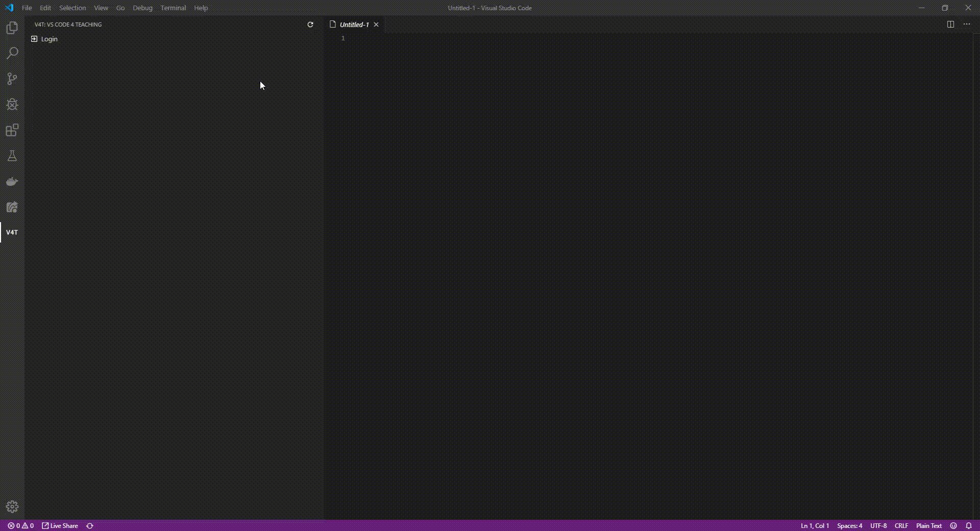Split the editor to the right
The image size is (980, 531).
(950, 24)
